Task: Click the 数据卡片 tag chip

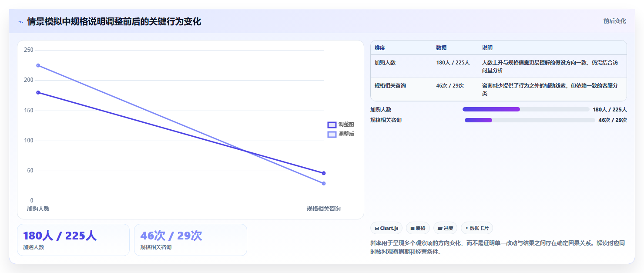Action: pyautogui.click(x=477, y=228)
